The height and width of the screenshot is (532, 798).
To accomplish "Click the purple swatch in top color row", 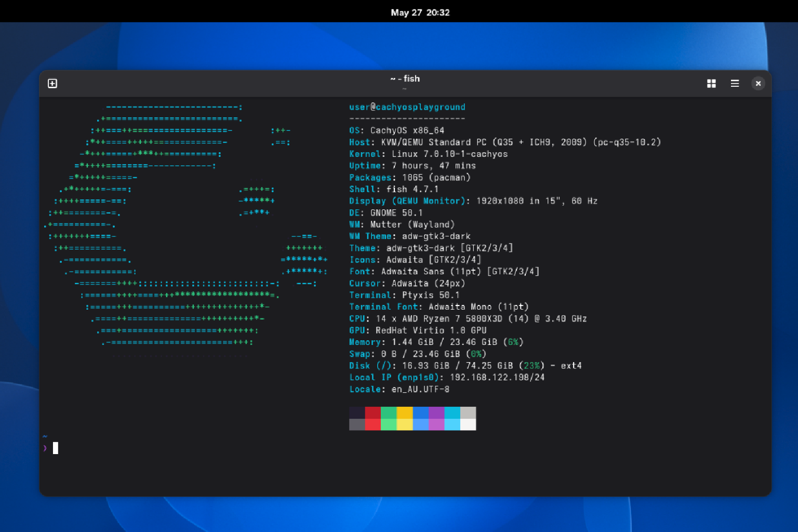I will pos(436,413).
